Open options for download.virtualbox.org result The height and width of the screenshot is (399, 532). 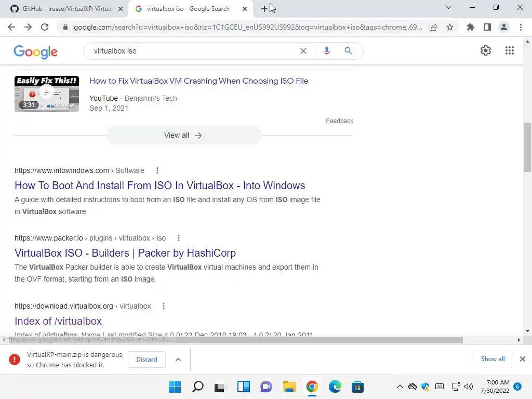[x=164, y=306]
